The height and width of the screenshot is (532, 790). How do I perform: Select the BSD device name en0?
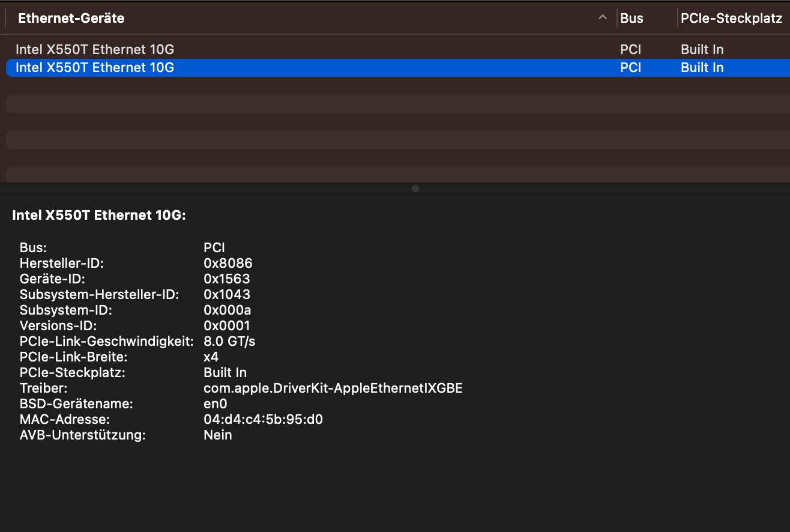pos(216,404)
